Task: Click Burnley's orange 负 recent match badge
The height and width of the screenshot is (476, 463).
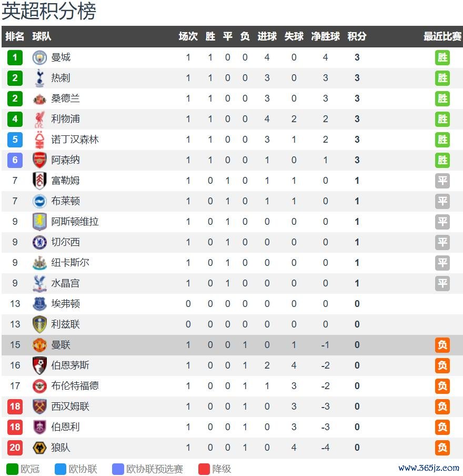Action: click(x=442, y=427)
